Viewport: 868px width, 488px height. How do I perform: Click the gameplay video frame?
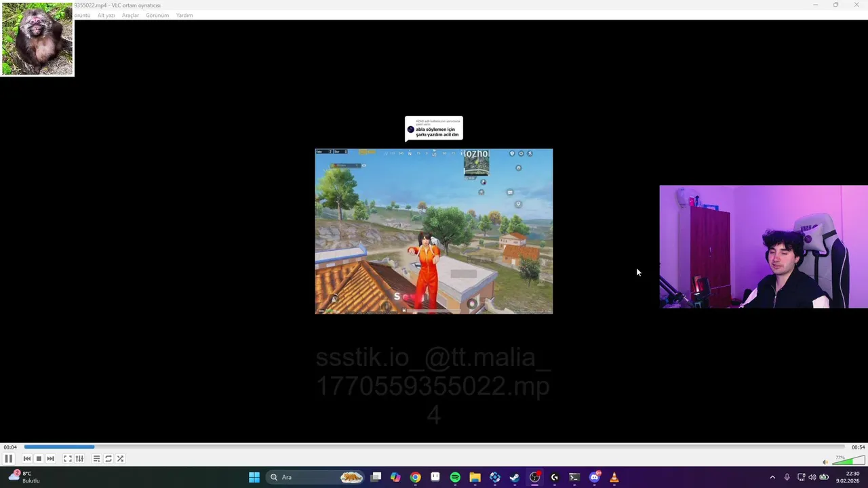click(434, 231)
